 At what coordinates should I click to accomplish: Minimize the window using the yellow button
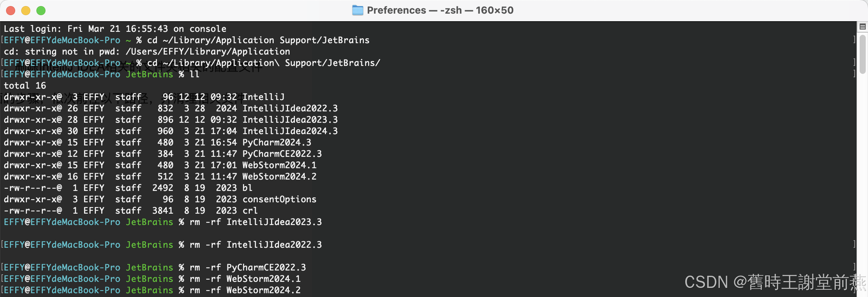(26, 11)
